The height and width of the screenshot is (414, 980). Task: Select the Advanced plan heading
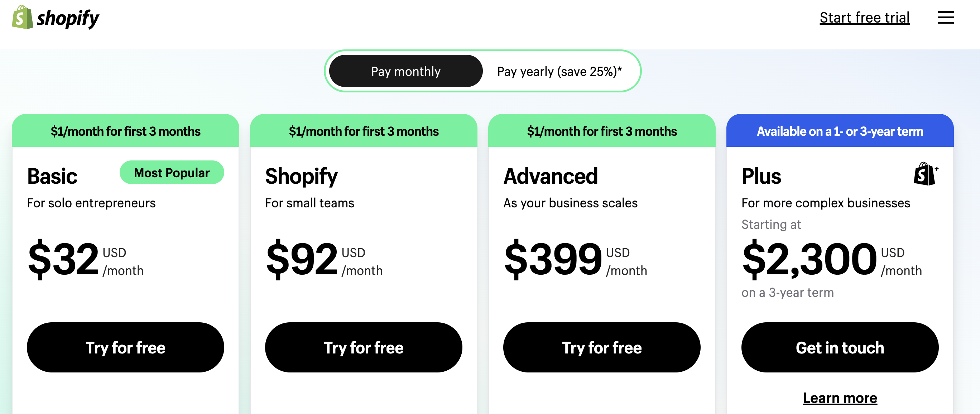click(x=551, y=176)
